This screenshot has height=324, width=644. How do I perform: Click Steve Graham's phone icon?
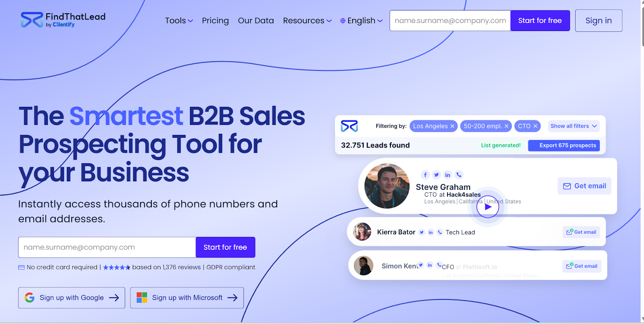pyautogui.click(x=459, y=174)
